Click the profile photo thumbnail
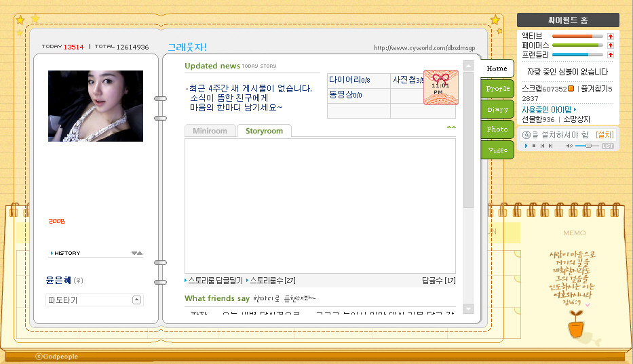Image resolution: width=633 pixels, height=364 pixels. tap(96, 106)
